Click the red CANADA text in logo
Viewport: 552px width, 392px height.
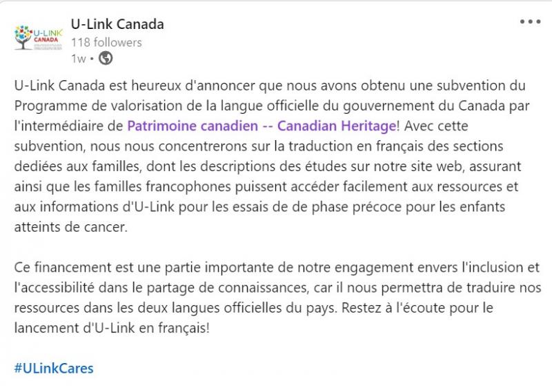(46, 40)
